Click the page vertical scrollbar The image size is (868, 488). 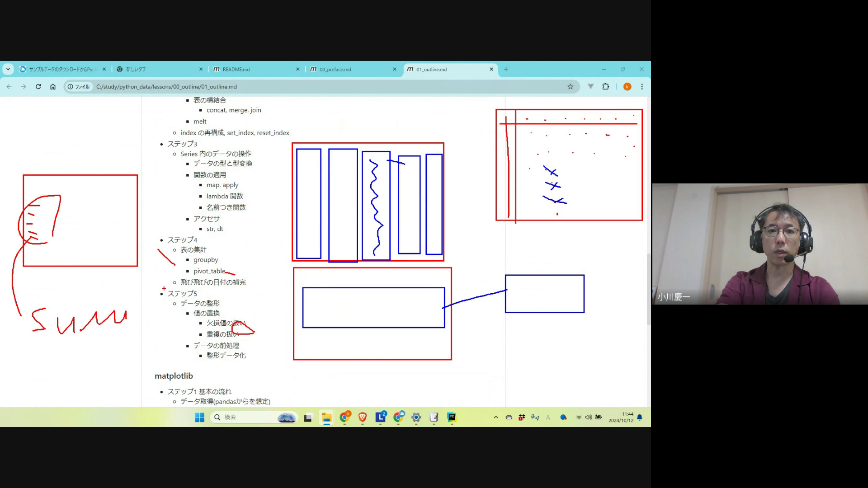pos(648,289)
